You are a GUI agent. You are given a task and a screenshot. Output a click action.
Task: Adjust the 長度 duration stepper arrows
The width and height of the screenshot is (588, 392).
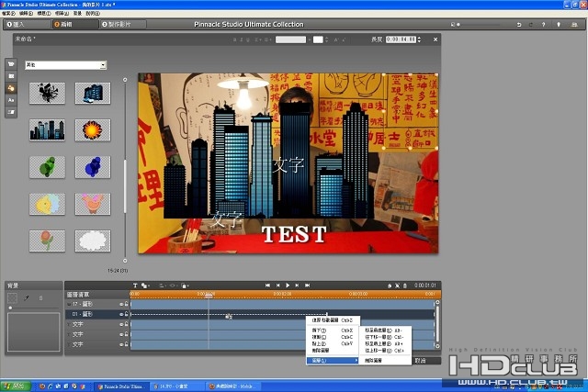coord(419,39)
